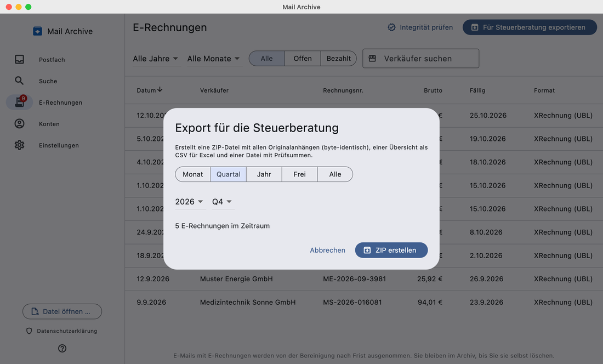The height and width of the screenshot is (364, 603).
Task: Choose the Quartal export period
Action: [229, 174]
